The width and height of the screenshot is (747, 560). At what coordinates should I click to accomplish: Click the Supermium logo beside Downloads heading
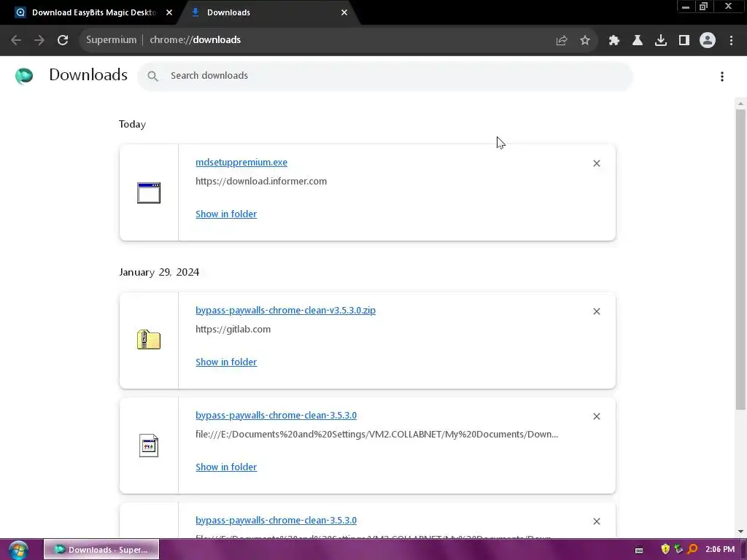24,76
